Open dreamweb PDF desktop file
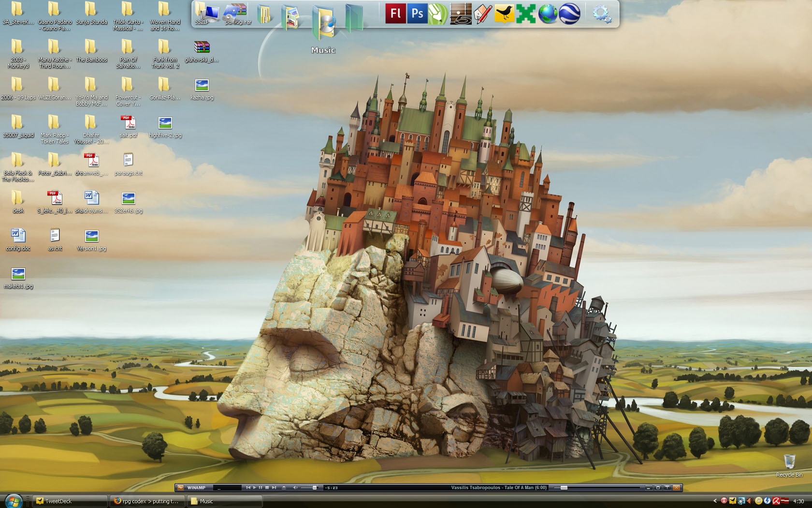The width and height of the screenshot is (812, 508). tap(91, 164)
